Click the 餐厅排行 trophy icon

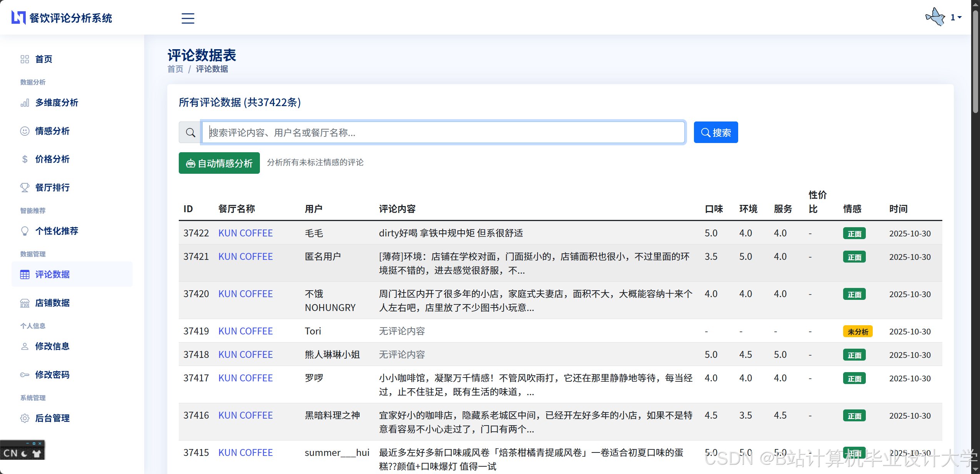25,188
